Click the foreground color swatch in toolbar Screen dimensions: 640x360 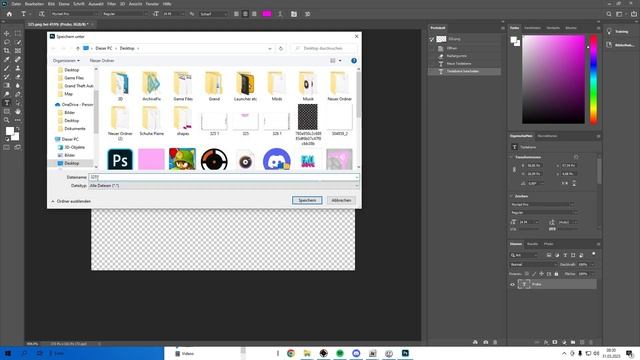[9, 131]
